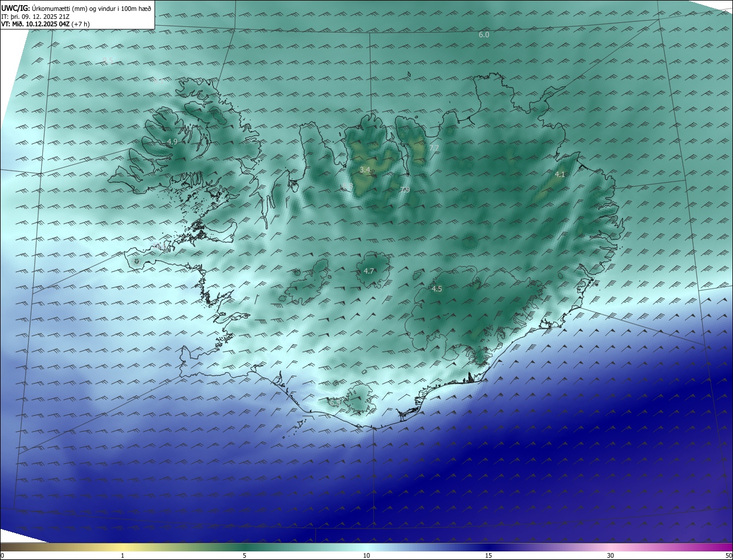Click the "0" tick on the color scale
Screen dimensions: 733x560
2,555
